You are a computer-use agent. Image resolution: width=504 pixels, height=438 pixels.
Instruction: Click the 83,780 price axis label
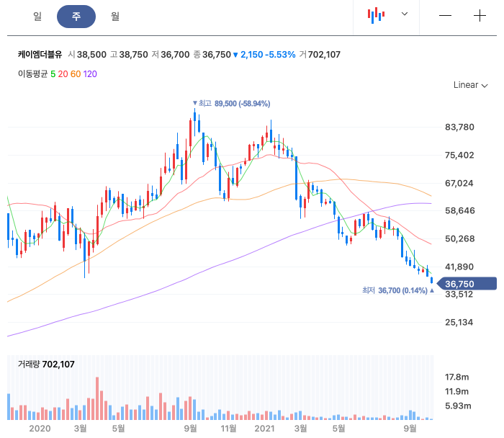459,127
